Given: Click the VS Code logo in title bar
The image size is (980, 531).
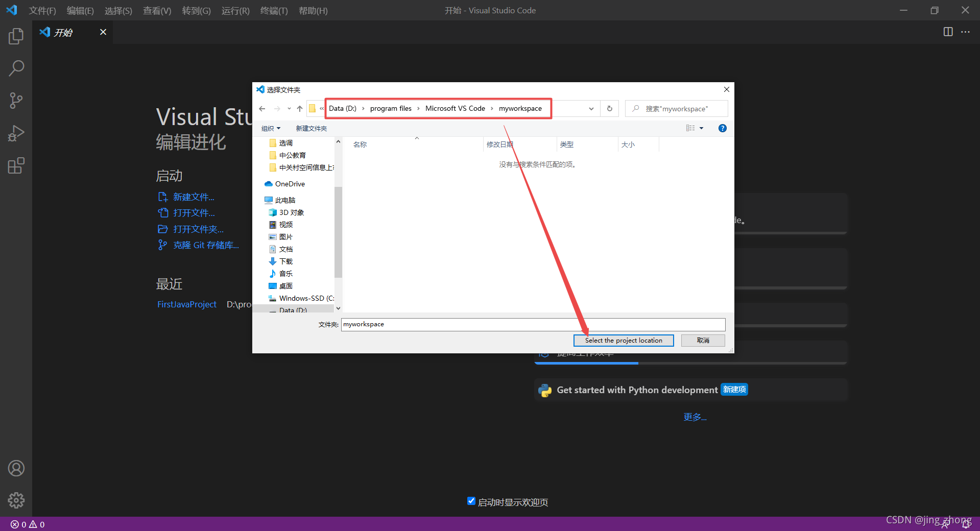Looking at the screenshot, I should coord(11,10).
